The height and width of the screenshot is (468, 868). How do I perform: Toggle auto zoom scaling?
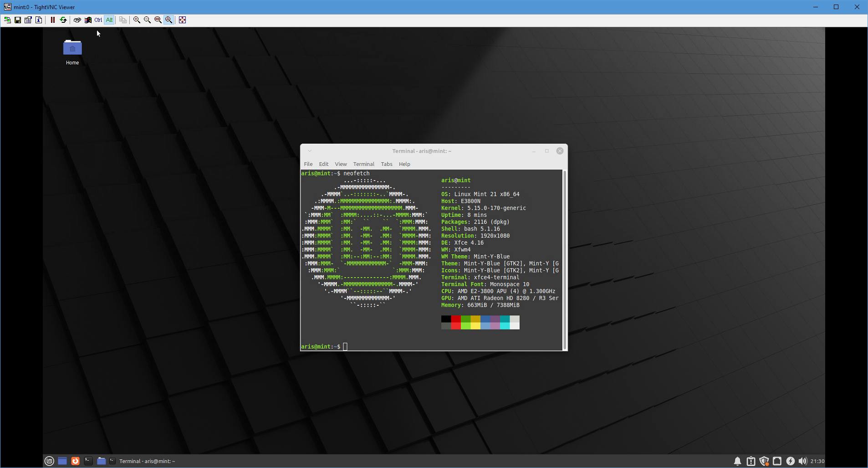[x=169, y=20]
